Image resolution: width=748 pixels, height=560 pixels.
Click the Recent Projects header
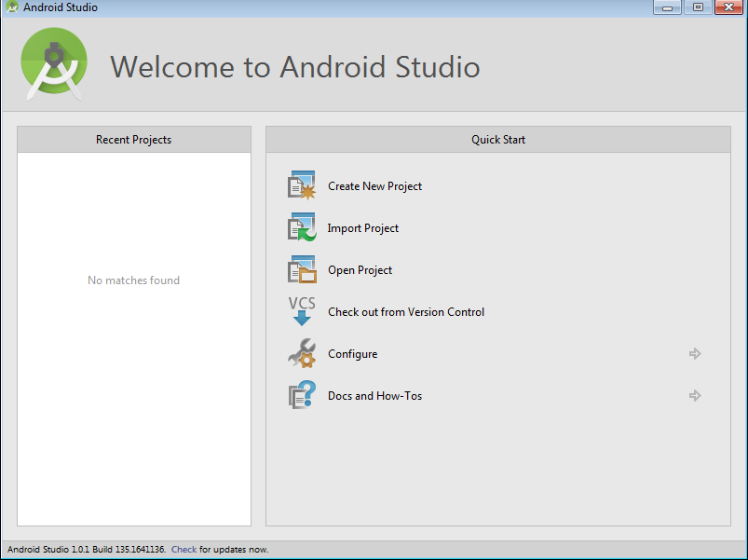[x=133, y=139]
